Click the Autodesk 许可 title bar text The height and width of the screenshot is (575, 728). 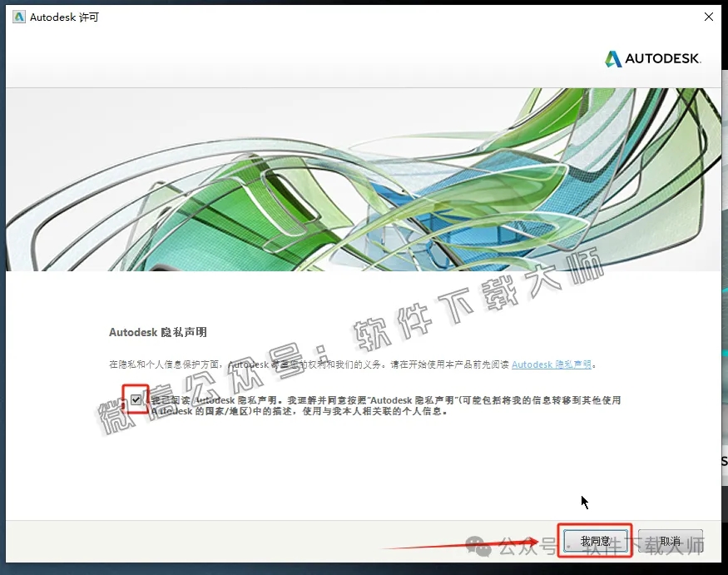point(64,17)
